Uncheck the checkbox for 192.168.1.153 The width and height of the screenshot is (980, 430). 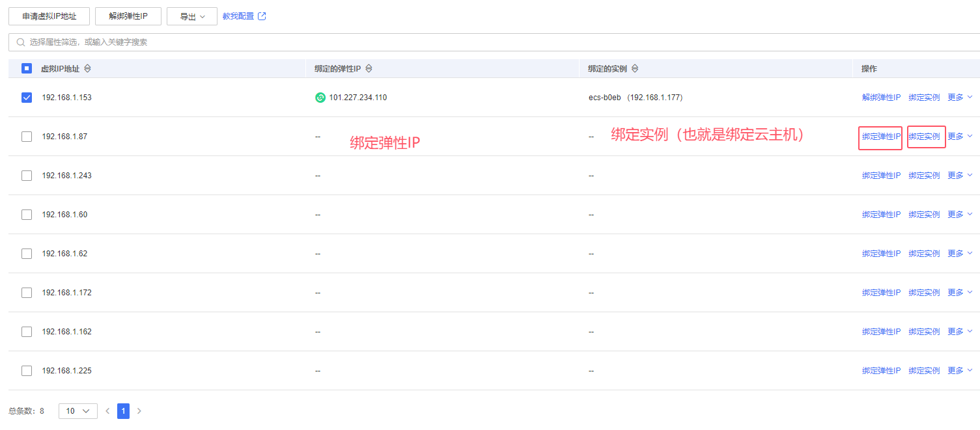click(x=27, y=98)
